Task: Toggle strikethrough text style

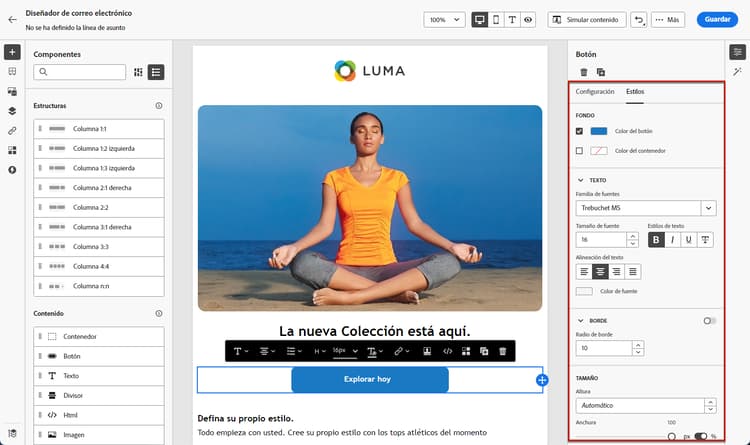Action: [705, 240]
